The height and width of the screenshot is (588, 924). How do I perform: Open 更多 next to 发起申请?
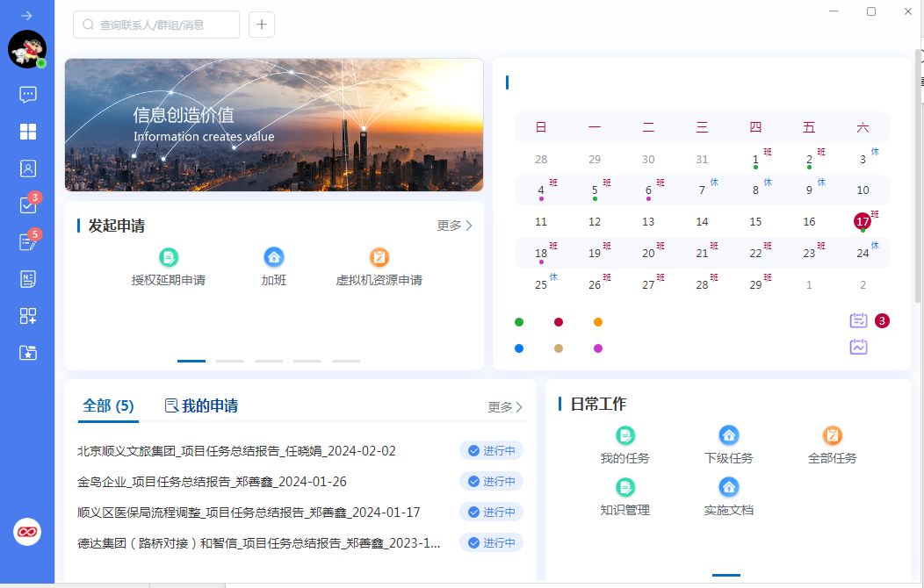click(x=453, y=226)
